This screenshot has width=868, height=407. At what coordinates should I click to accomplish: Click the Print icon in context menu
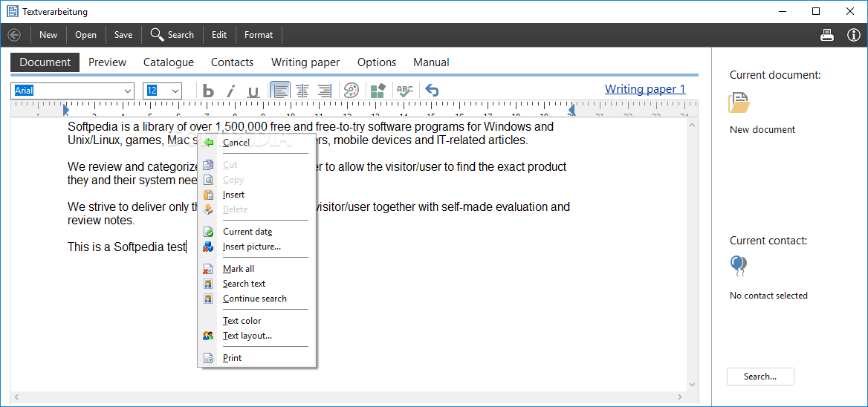(x=208, y=358)
